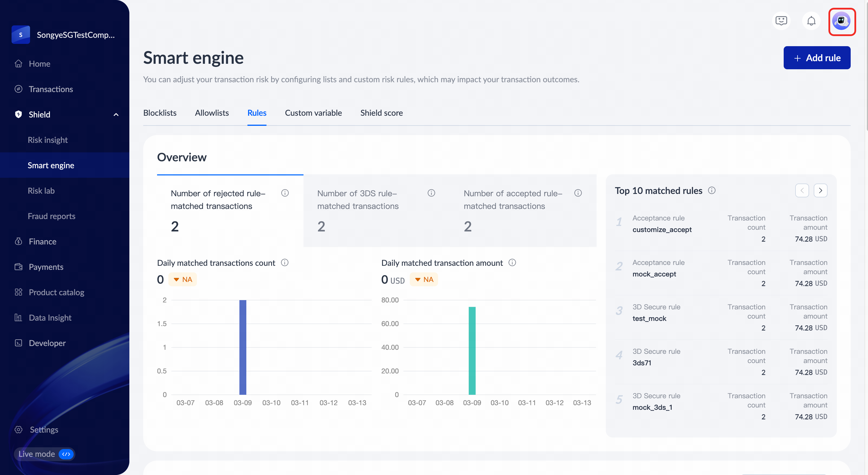
Task: Toggle the Live mode switch
Action: click(x=66, y=454)
